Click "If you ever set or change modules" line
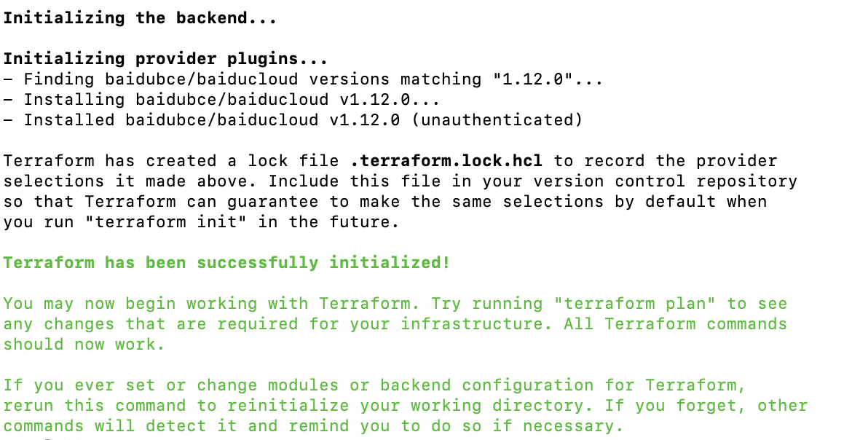The height and width of the screenshot is (440, 868). point(375,385)
